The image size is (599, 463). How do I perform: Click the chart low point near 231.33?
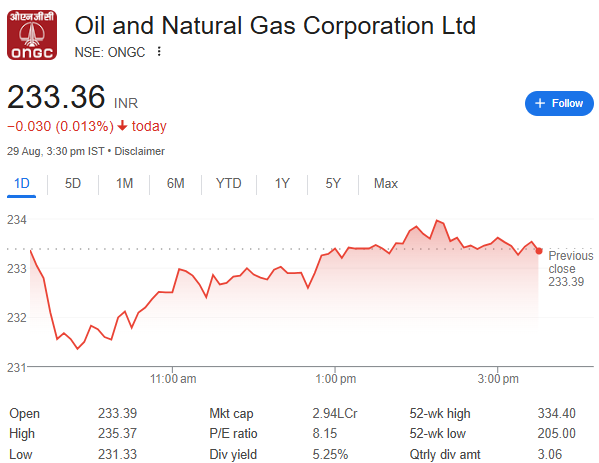78,348
